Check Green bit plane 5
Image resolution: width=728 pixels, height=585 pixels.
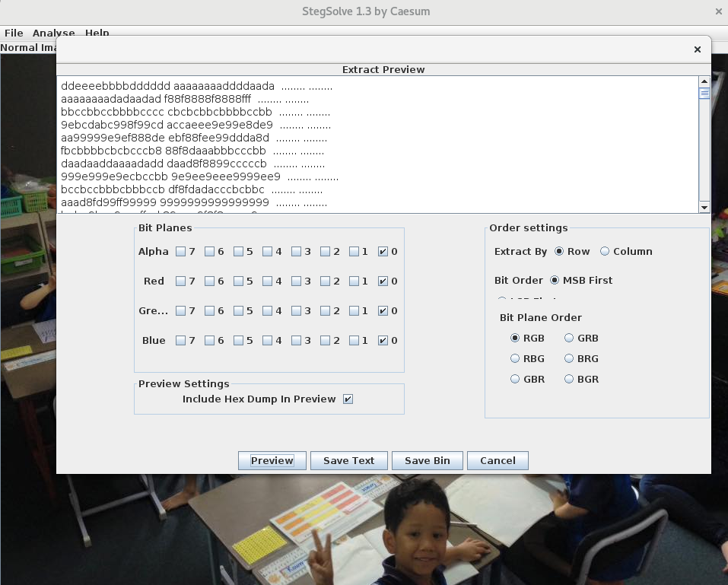[x=238, y=311]
